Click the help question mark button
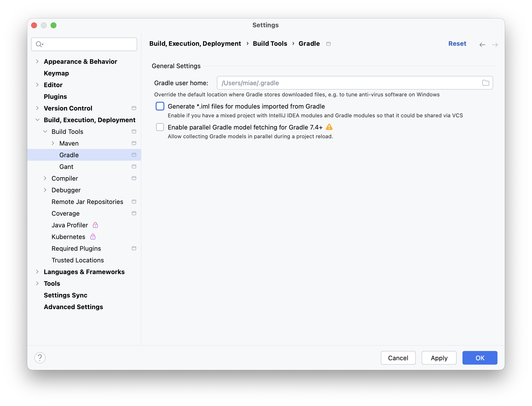 tap(40, 358)
